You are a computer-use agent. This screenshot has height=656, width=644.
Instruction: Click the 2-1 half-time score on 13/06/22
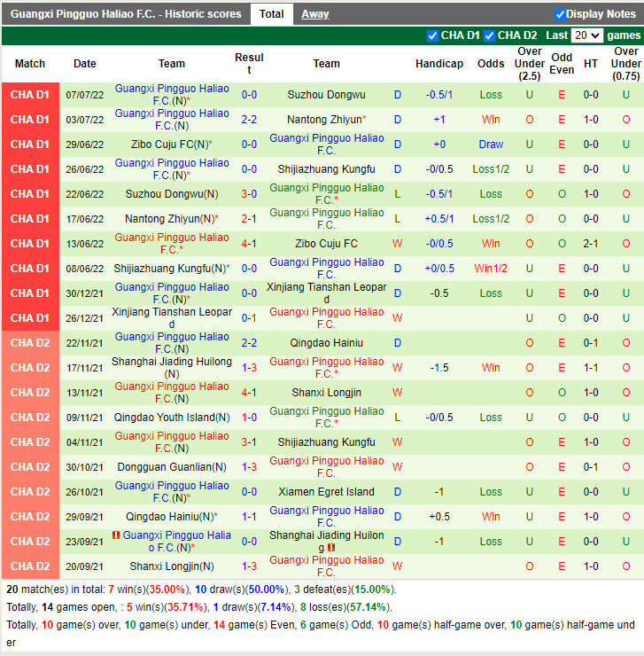(x=591, y=244)
